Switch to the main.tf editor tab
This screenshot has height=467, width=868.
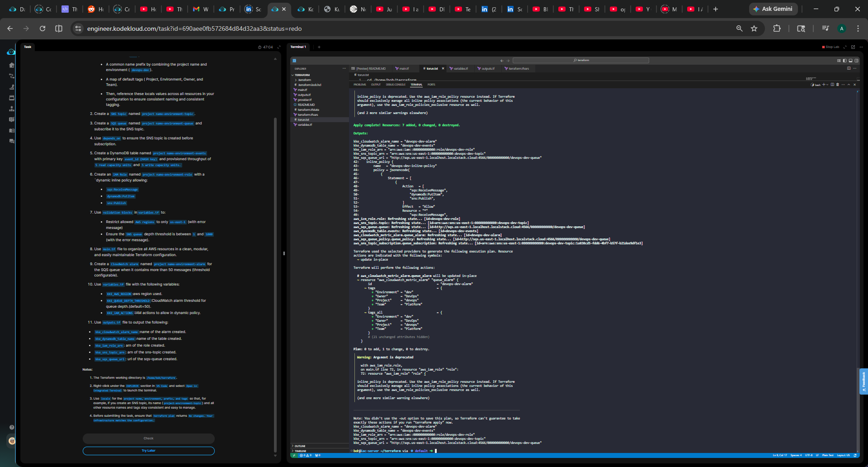403,69
